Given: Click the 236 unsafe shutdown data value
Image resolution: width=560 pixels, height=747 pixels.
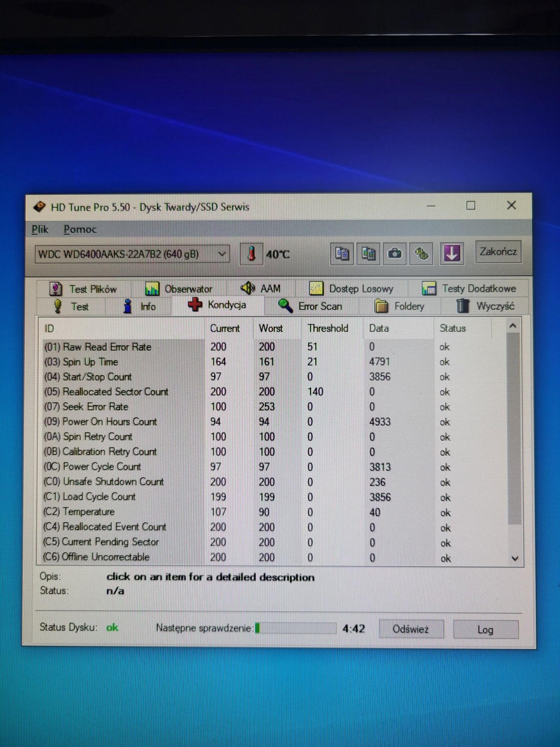Looking at the screenshot, I should 377,482.
